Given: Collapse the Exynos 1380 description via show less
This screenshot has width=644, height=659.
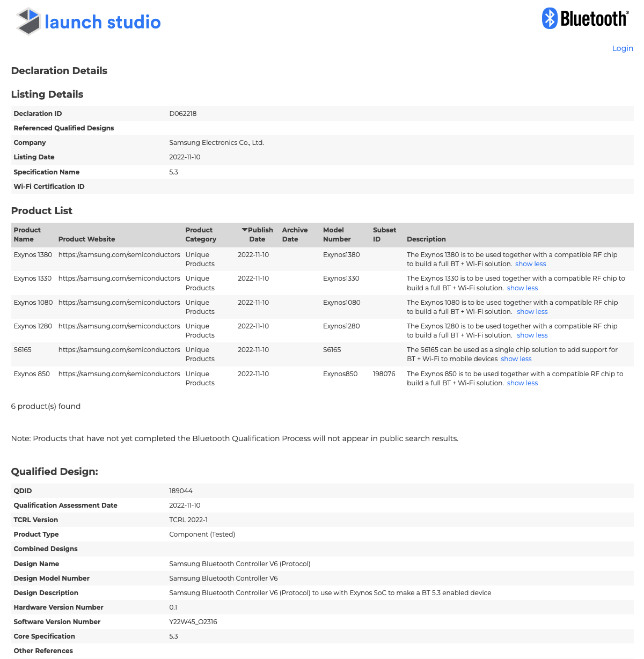Looking at the screenshot, I should tap(530, 263).
